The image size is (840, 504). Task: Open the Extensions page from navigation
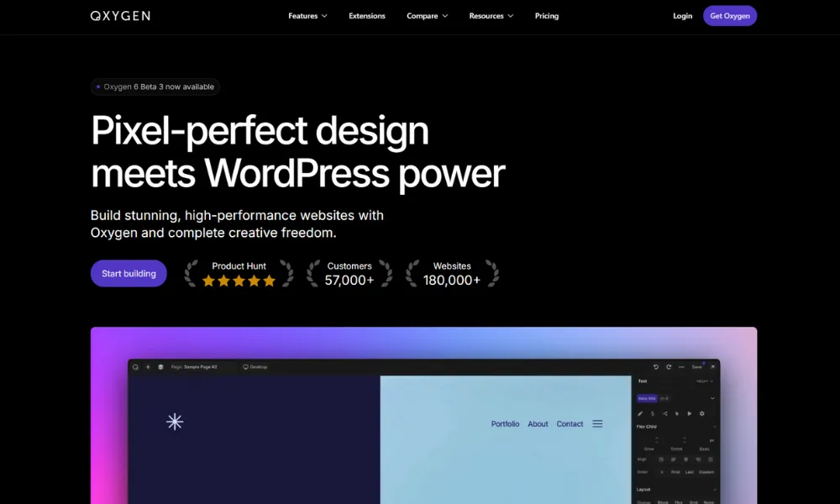[x=367, y=16]
